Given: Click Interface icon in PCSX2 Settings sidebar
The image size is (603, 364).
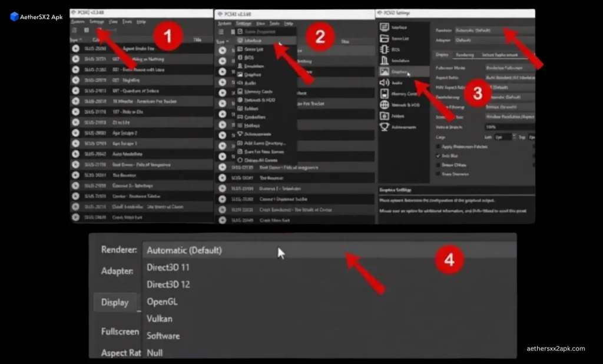Looking at the screenshot, I should coord(384,27).
